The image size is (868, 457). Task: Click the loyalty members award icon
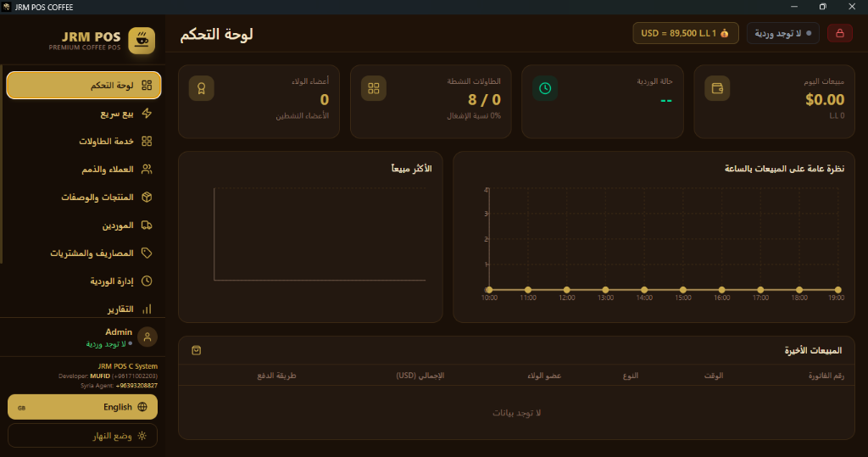(x=202, y=89)
